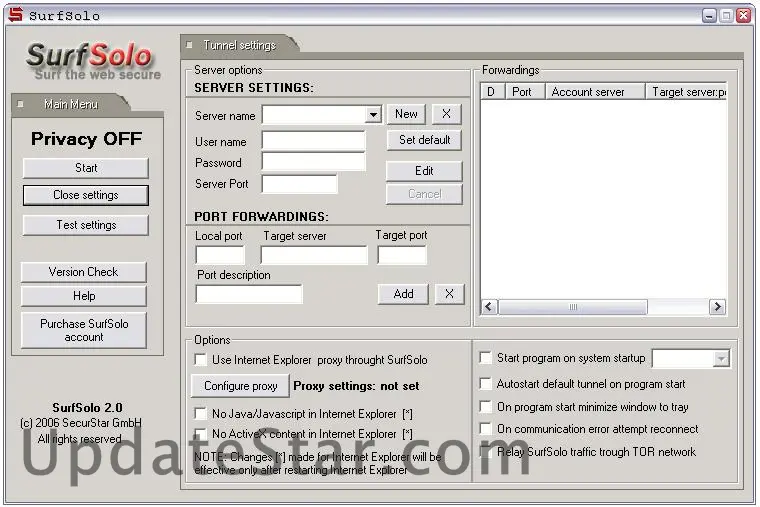Click the Cancel button under Edit
This screenshot has width=760, height=507.
click(x=424, y=194)
